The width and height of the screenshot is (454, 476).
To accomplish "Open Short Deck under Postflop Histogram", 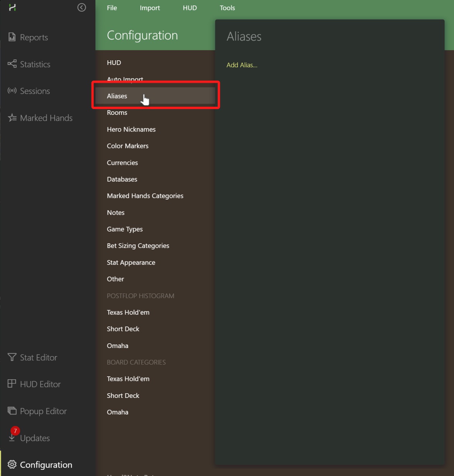I will click(x=123, y=329).
